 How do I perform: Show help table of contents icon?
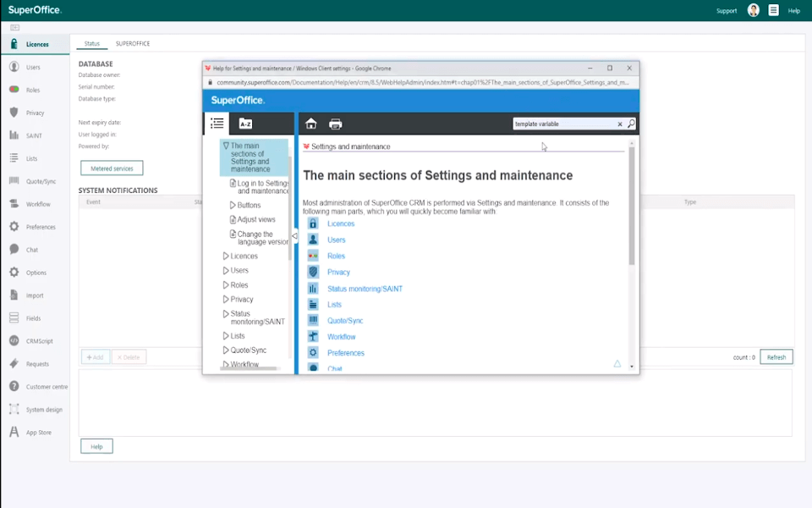pos(217,124)
